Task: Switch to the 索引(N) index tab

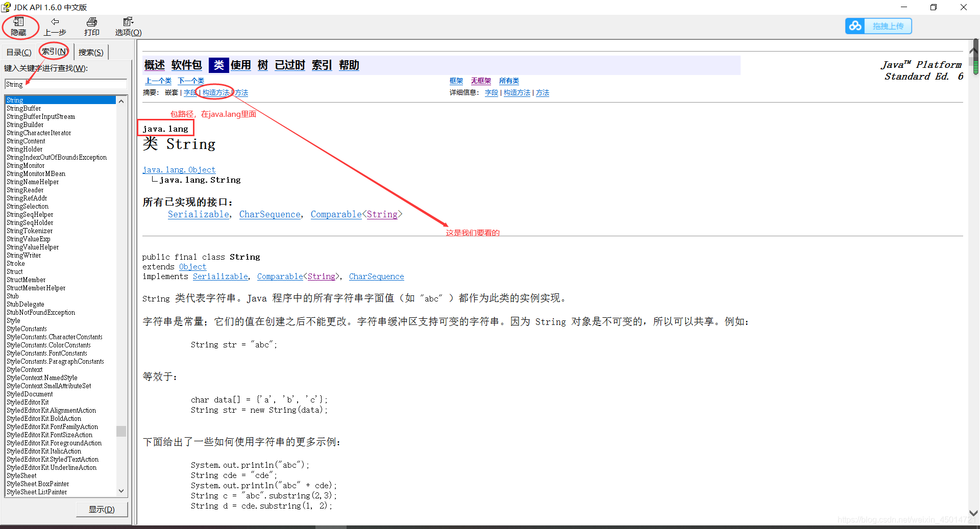Action: 55,52
